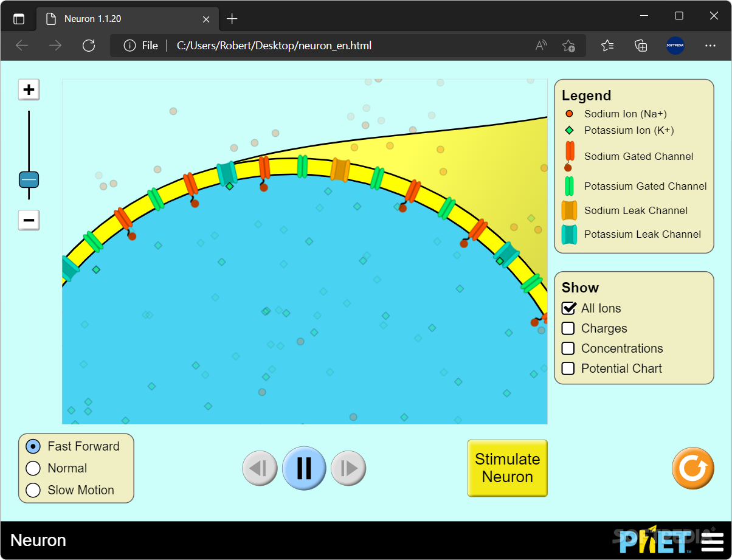The width and height of the screenshot is (732, 560).
Task: Reset the simulation with orange button
Action: point(693,468)
